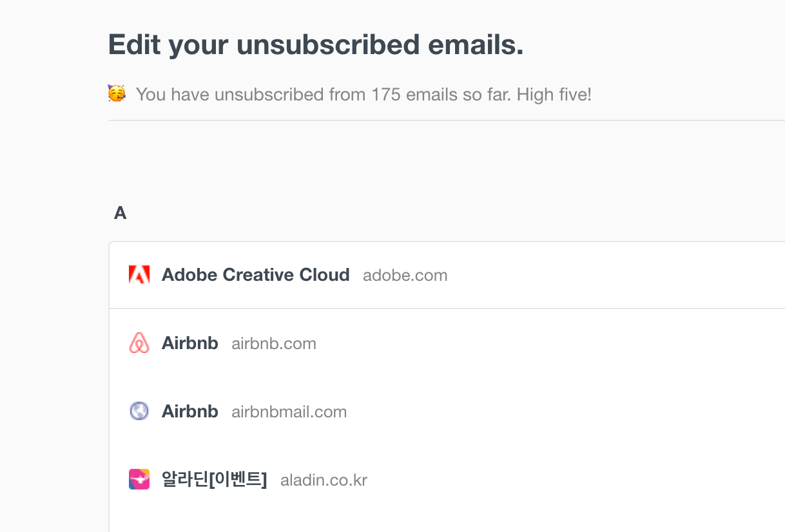Screen dimensions: 785x532
Task: Click the globe icon beside airbnbmail.com
Action: click(139, 411)
